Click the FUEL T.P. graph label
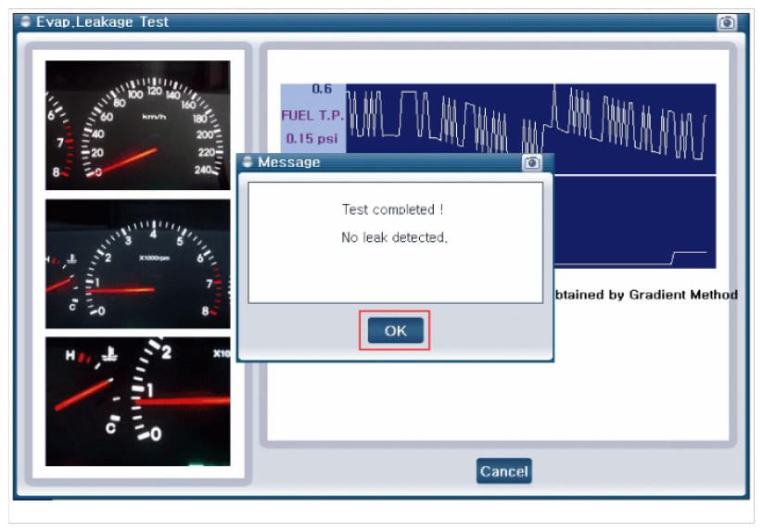Screen dimensions: 763x532 click(312, 115)
